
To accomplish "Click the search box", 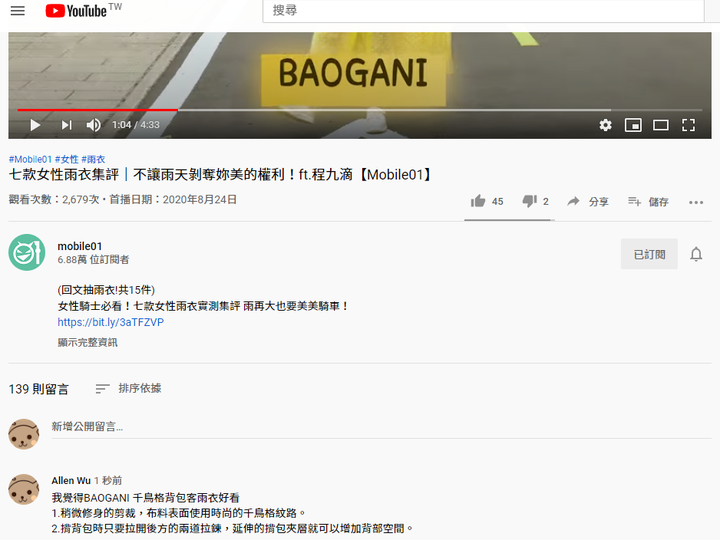I will (483, 11).
